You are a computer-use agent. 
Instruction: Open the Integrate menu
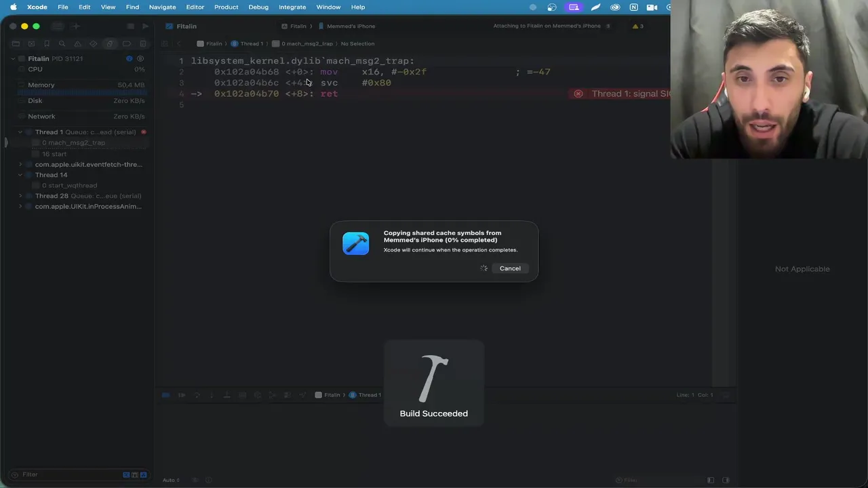(292, 7)
